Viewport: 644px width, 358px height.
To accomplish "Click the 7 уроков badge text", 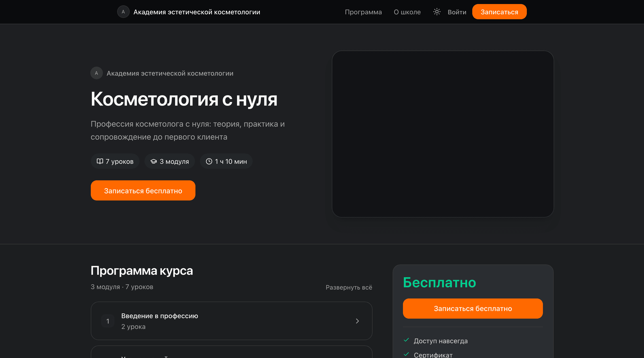I will (x=119, y=162).
